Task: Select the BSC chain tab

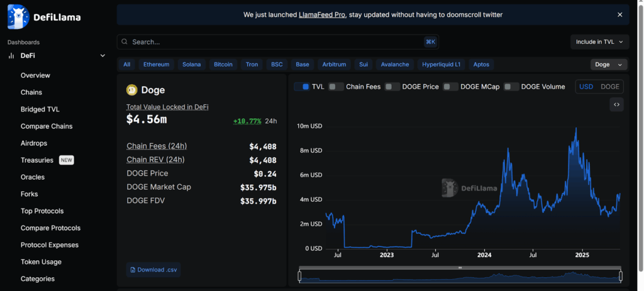Action: (x=277, y=65)
